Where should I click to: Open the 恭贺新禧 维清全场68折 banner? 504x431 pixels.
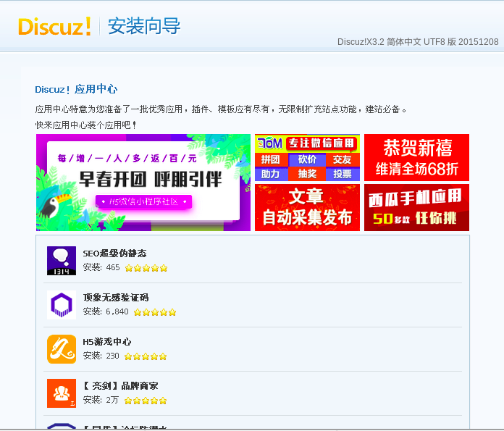[x=416, y=158]
